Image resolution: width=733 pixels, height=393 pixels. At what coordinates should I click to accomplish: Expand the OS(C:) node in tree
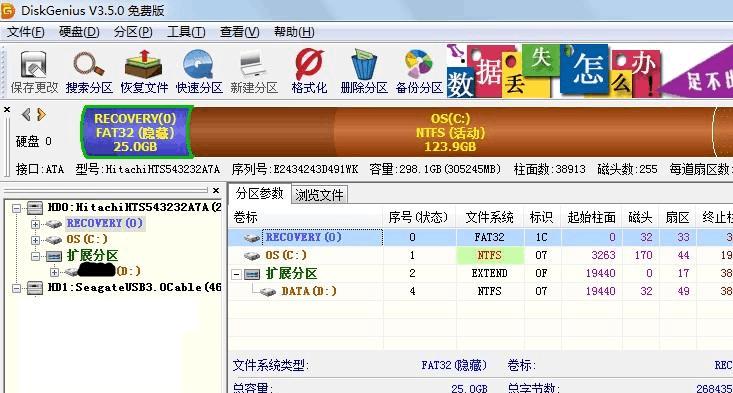(x=35, y=240)
